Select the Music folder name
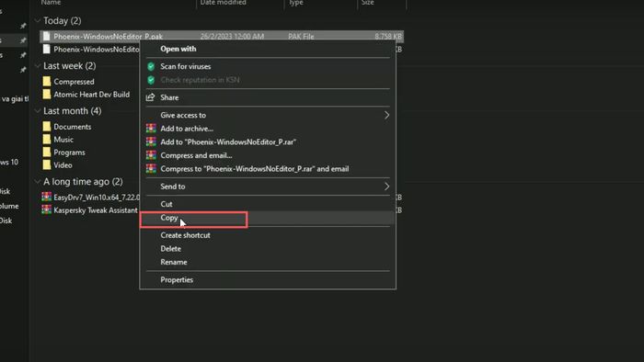This screenshot has height=362, width=644. pyautogui.click(x=63, y=140)
